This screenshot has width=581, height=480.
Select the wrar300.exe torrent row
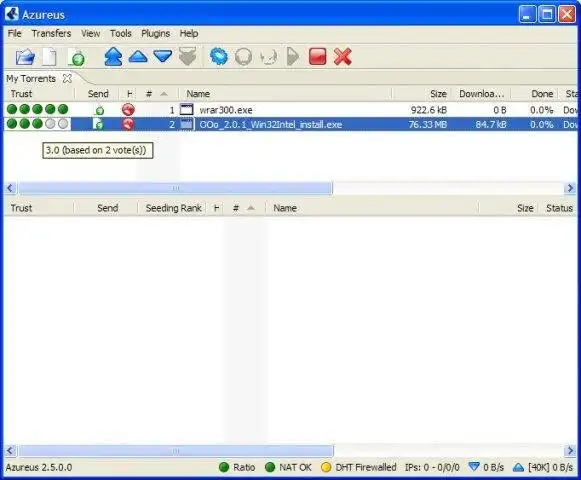click(290, 110)
